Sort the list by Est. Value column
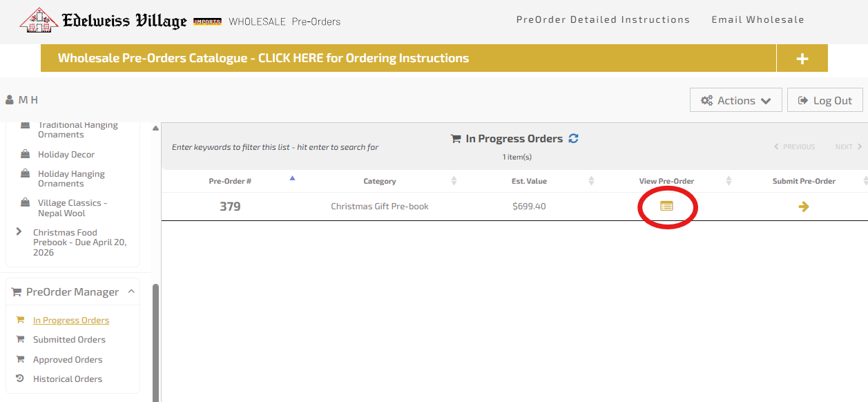The height and width of the screenshot is (402, 868). click(531, 181)
